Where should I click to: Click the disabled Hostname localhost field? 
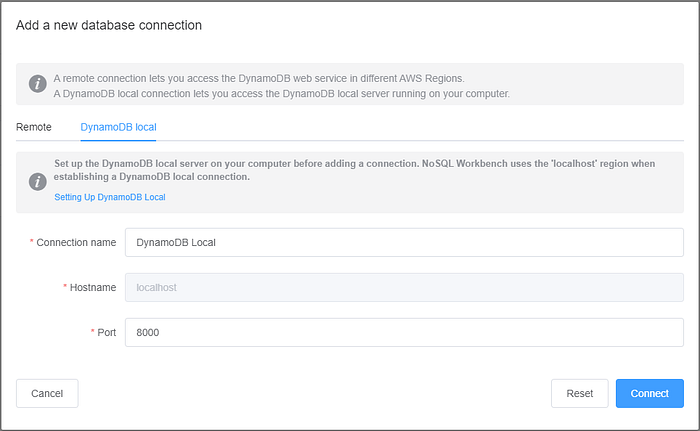click(404, 287)
